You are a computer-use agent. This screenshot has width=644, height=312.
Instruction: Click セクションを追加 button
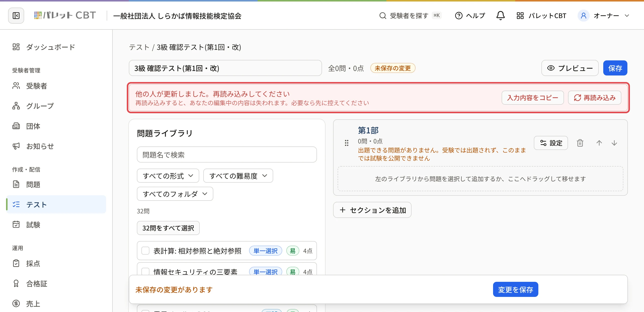(x=372, y=210)
